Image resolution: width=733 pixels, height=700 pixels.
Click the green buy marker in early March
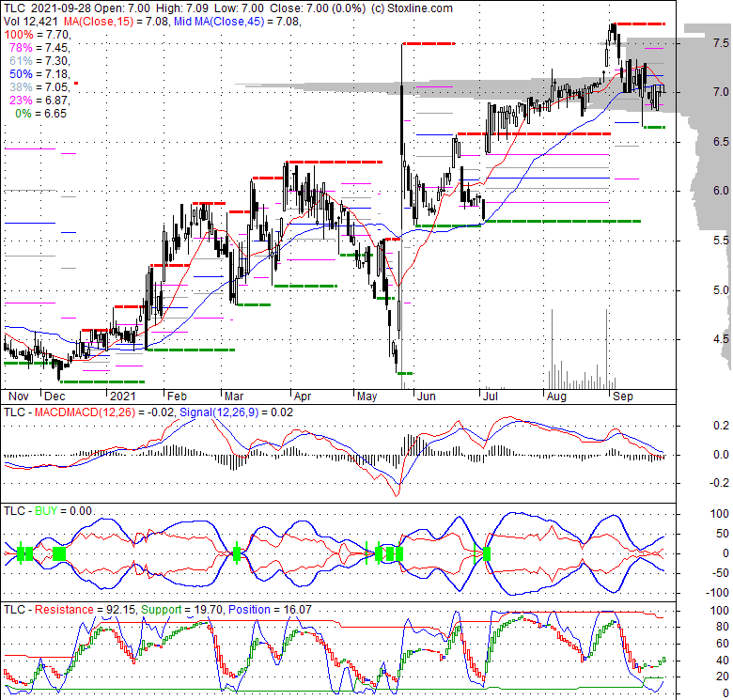(x=237, y=553)
